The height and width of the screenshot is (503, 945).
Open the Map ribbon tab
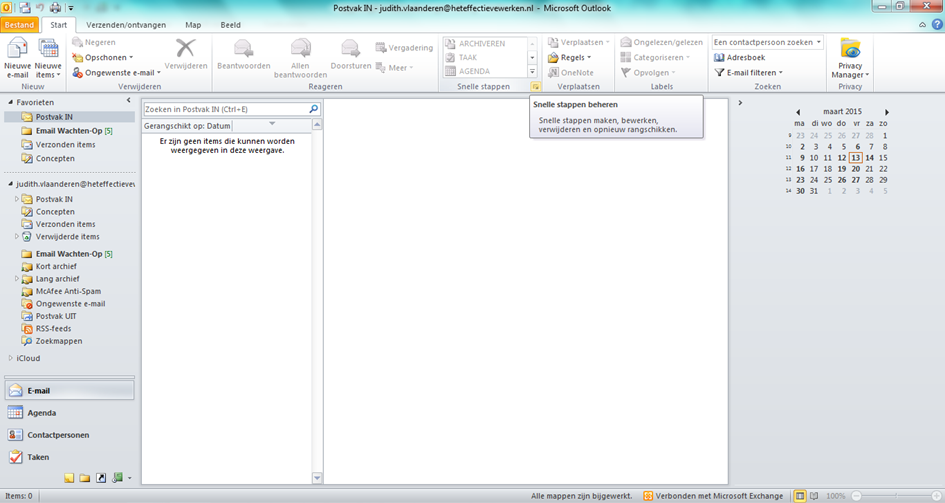193,25
